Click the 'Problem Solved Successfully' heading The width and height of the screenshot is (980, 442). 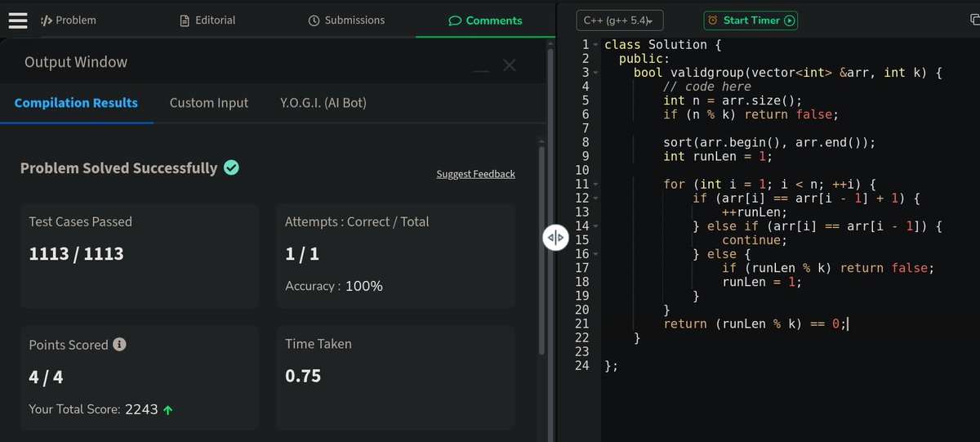[118, 168]
